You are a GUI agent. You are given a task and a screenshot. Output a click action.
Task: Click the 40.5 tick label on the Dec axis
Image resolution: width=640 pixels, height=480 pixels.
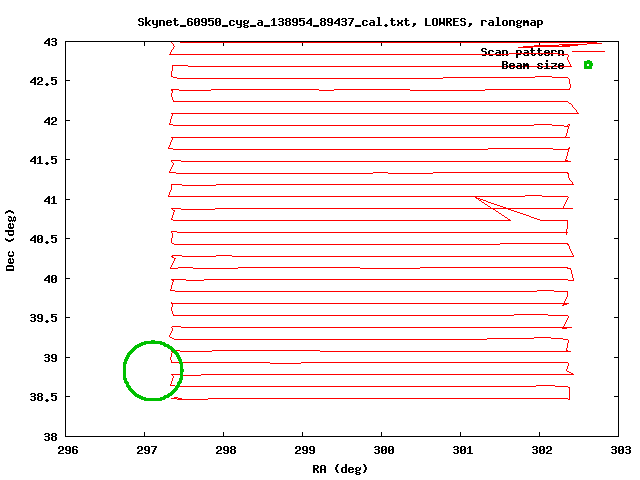click(x=42, y=239)
